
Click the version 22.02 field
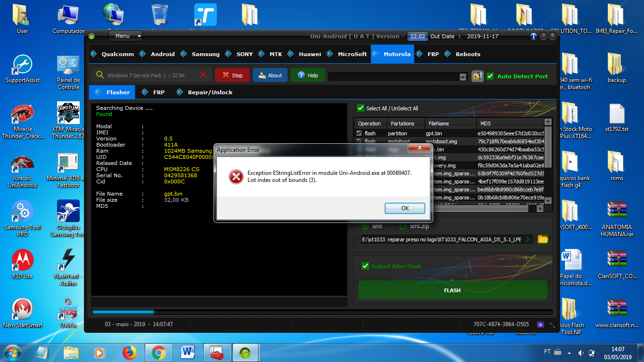(x=417, y=36)
